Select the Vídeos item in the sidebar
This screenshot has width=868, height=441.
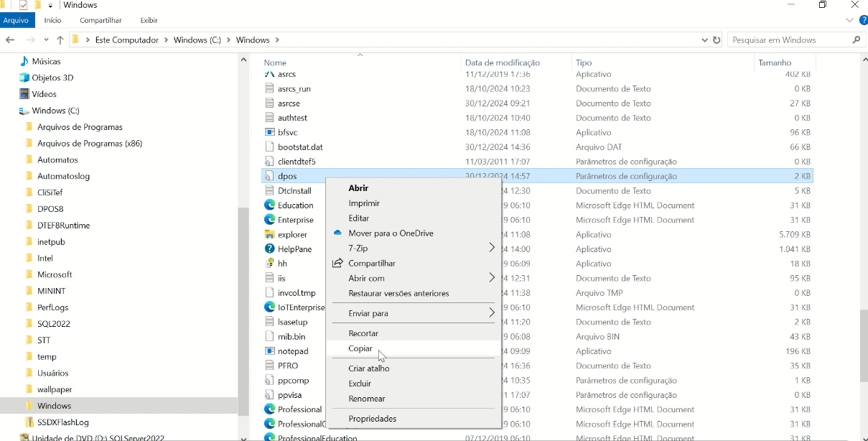click(x=44, y=94)
